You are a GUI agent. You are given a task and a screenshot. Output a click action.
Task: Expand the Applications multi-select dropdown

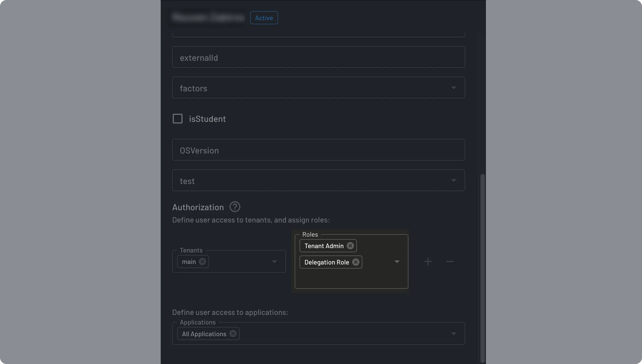coord(454,333)
